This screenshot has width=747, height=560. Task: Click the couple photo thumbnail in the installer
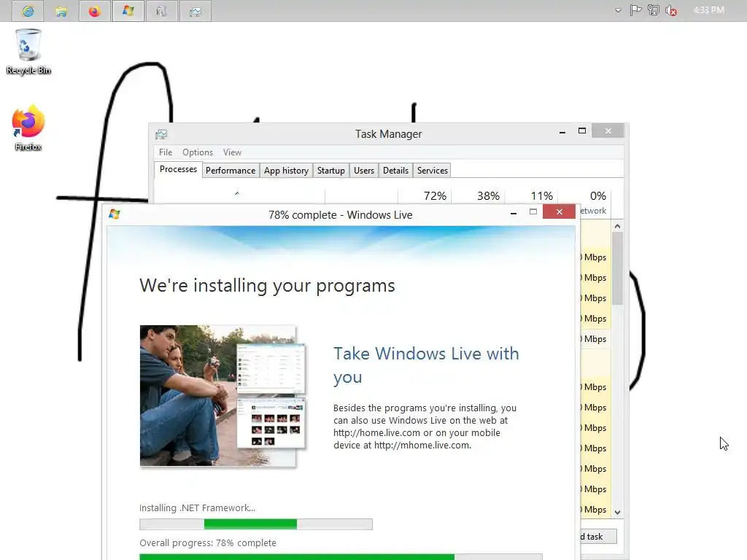223,396
